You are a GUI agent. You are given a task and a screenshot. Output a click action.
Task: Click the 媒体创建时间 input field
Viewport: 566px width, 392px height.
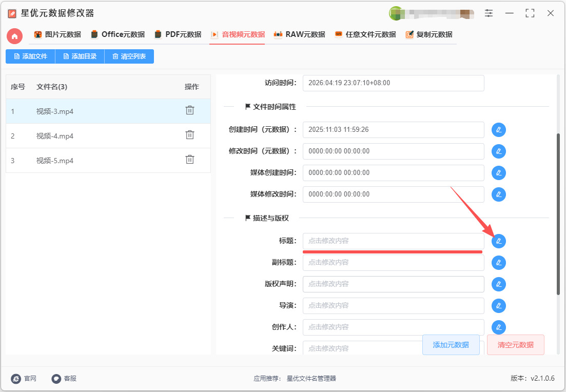(394, 173)
